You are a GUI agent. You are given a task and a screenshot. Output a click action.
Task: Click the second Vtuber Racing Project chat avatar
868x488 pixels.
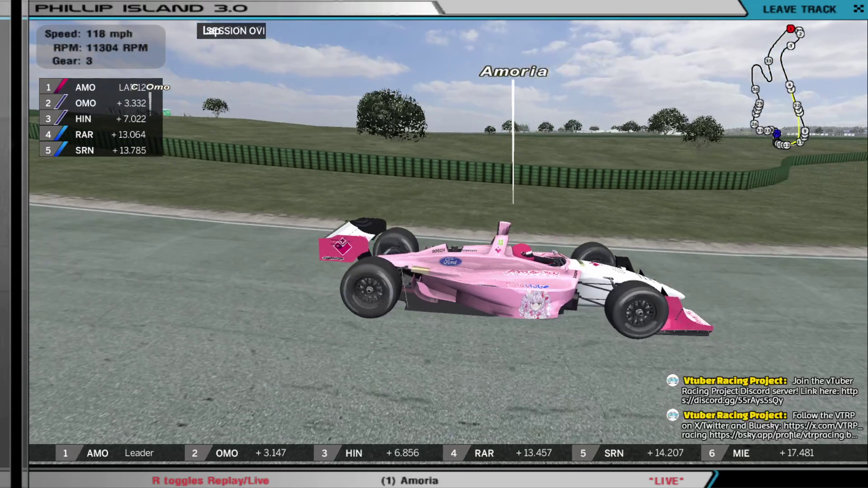672,415
